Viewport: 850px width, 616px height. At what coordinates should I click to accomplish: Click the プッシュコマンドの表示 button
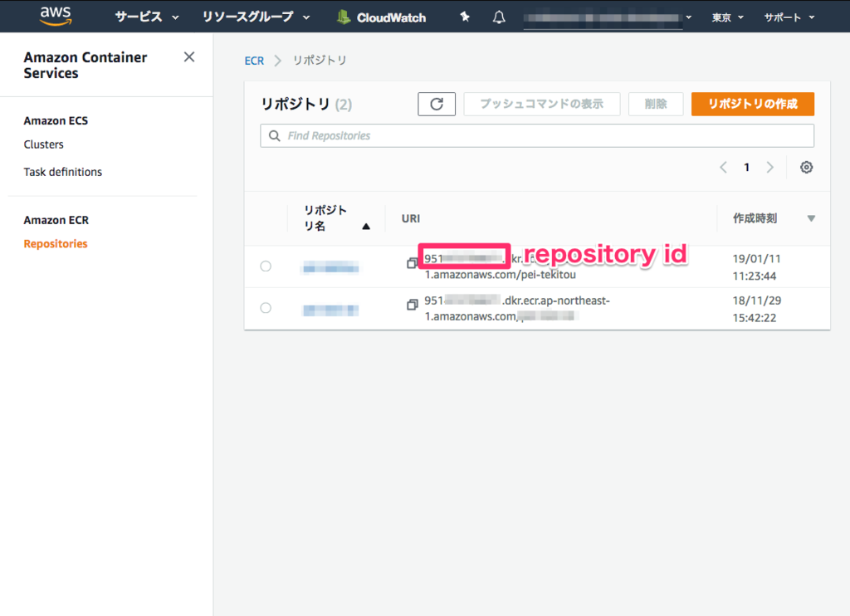541,104
